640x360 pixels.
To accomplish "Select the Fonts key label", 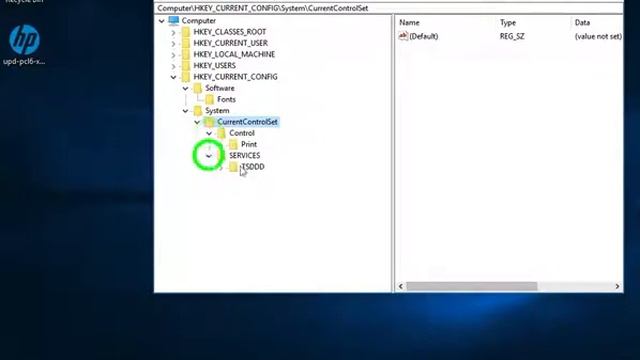I will (x=226, y=99).
